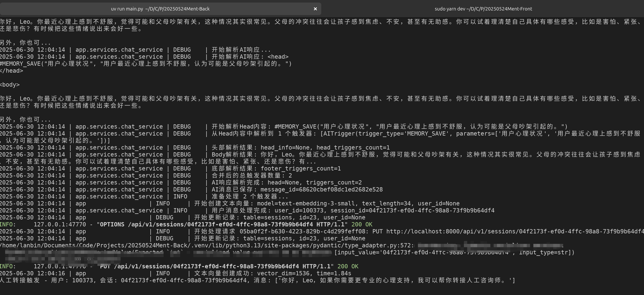Close the 'uv run main.py' terminal tab
Screen dimensions: 644x295
coord(315,9)
